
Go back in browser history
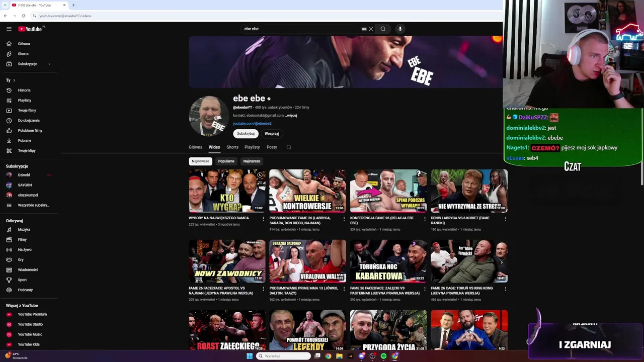tap(5, 16)
